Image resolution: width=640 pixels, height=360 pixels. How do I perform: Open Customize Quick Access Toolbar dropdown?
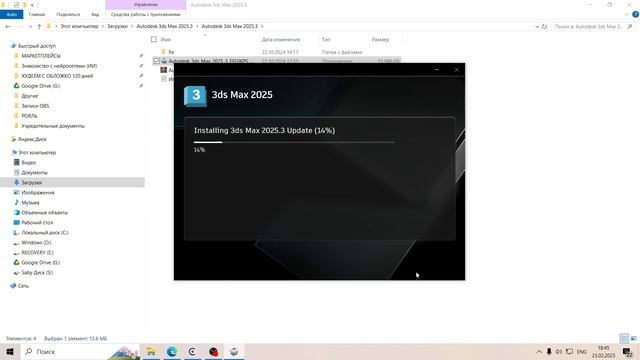pyautogui.click(x=32, y=5)
